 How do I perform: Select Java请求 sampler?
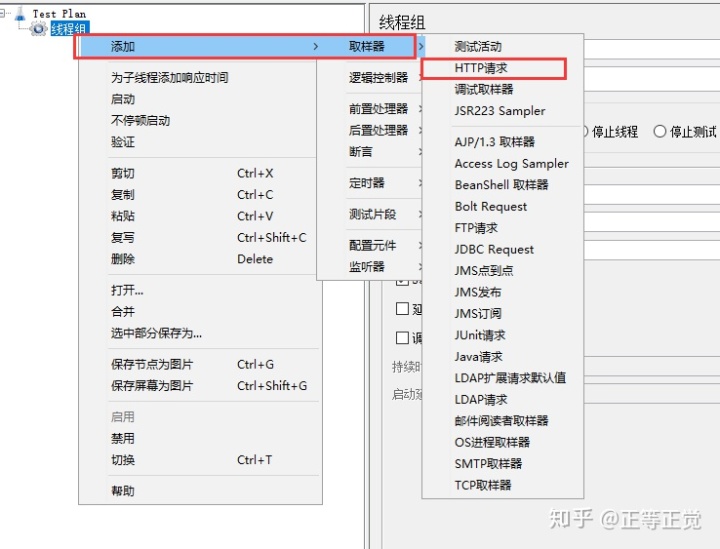coord(502,357)
